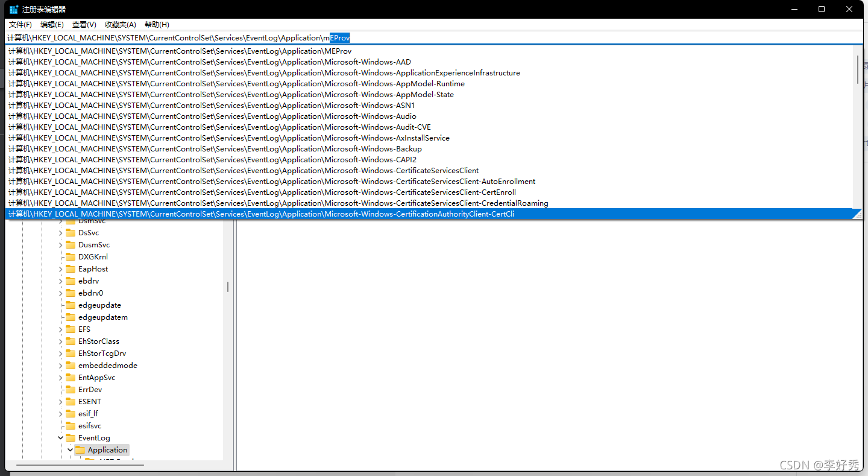Pick the Microsoft-Windows-AppModel-Runtime suggestion
The width and height of the screenshot is (868, 476).
[x=429, y=84]
